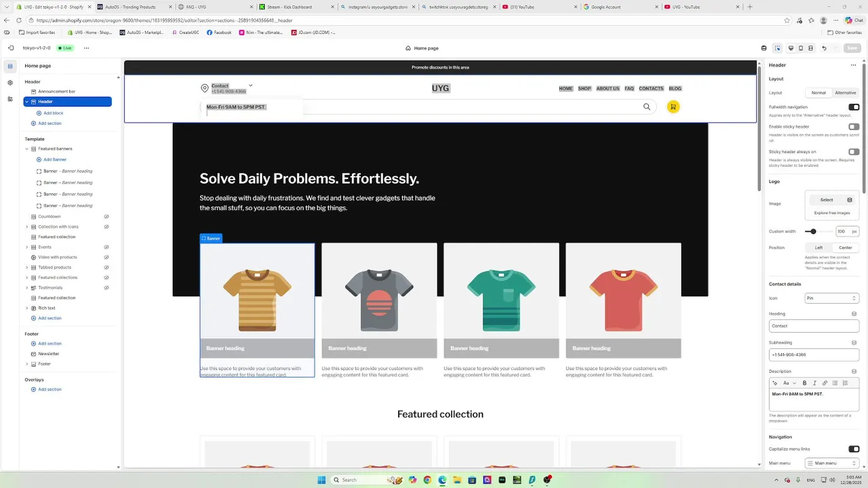Connect dynamic source for Subheading field
The image size is (868, 488).
tap(854, 342)
